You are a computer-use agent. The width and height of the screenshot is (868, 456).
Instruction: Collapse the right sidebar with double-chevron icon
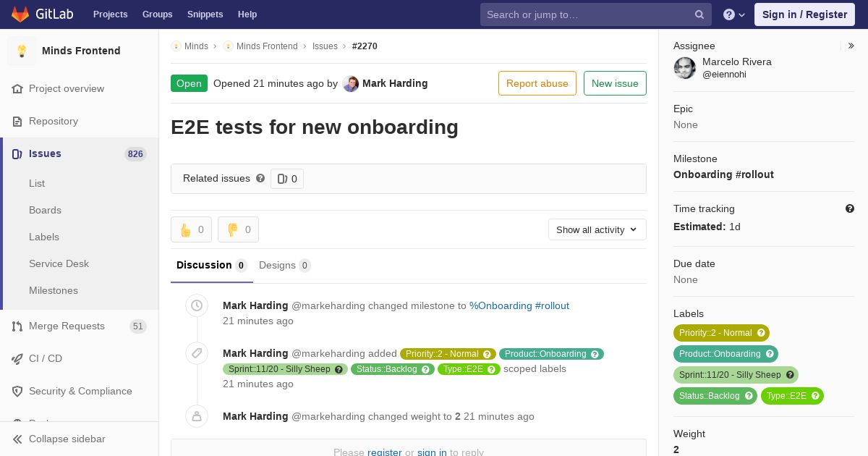point(851,46)
